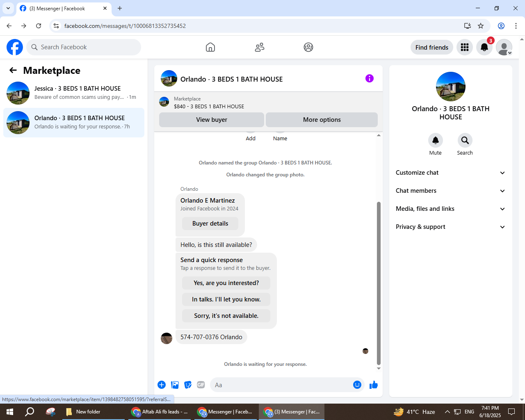Switch to the Messenger | Facebook browser tab
This screenshot has height=420, width=525.
coord(64,9)
